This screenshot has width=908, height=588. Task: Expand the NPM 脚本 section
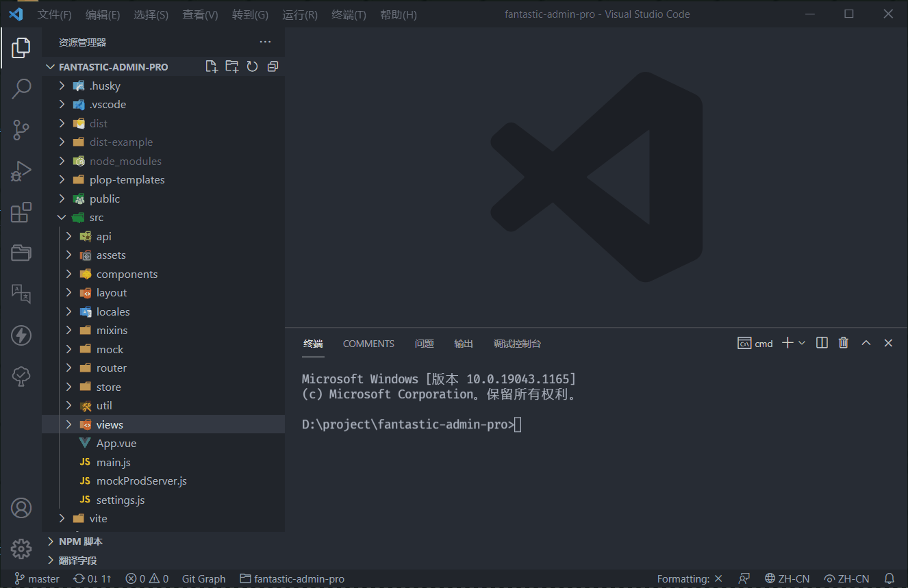coord(80,541)
